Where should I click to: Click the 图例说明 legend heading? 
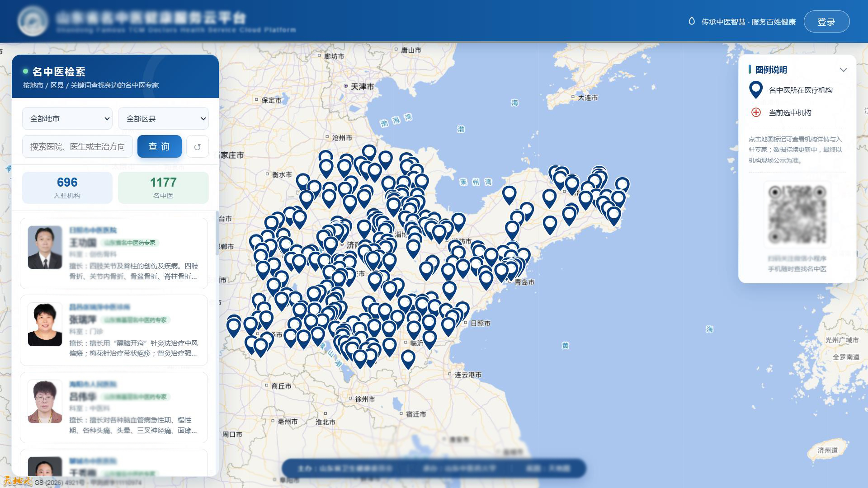coord(771,70)
